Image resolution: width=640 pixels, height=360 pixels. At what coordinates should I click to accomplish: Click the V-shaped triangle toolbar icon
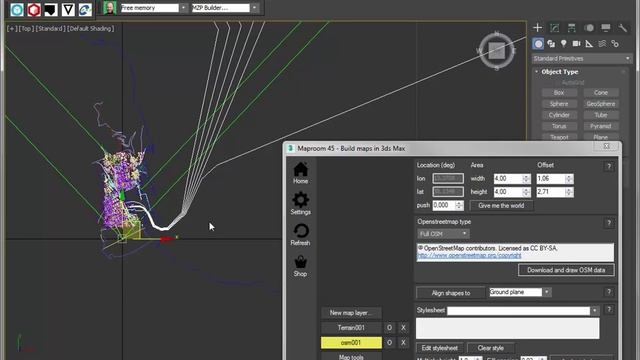coord(68,9)
